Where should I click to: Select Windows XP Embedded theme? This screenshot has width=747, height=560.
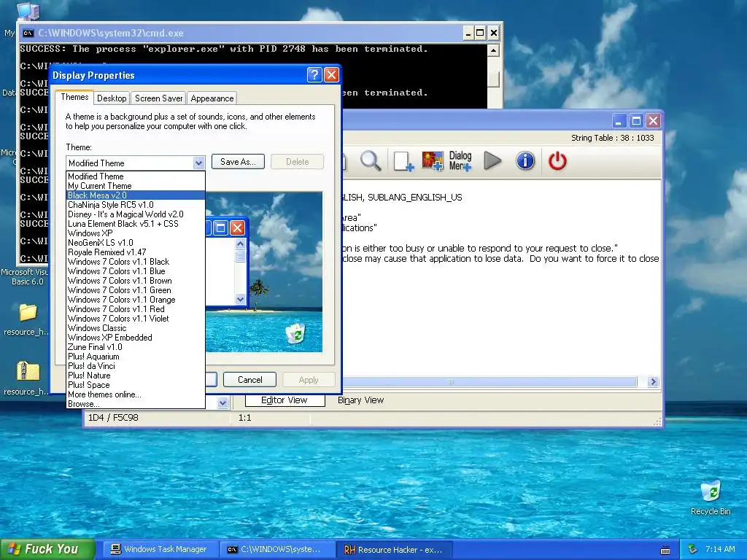tap(135, 338)
